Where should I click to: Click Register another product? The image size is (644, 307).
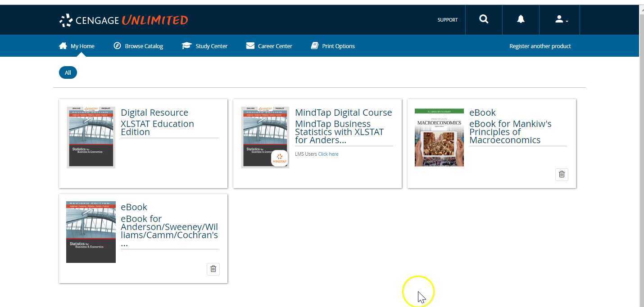pyautogui.click(x=540, y=46)
